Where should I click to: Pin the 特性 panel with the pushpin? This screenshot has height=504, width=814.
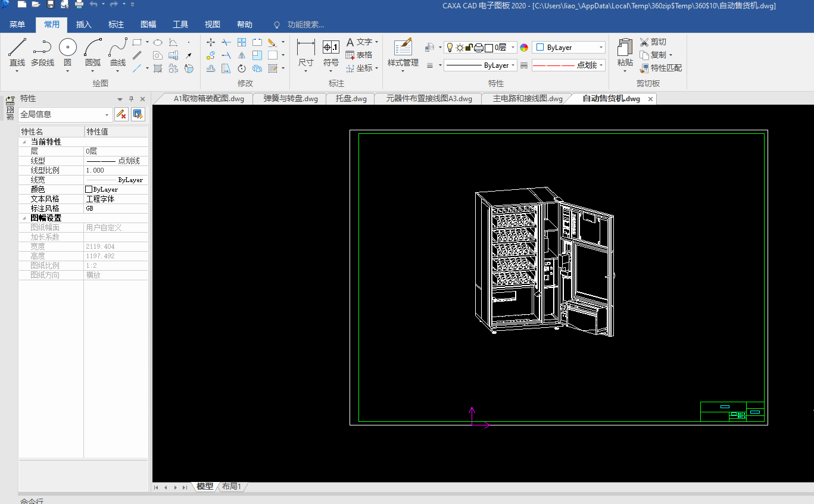(x=132, y=99)
